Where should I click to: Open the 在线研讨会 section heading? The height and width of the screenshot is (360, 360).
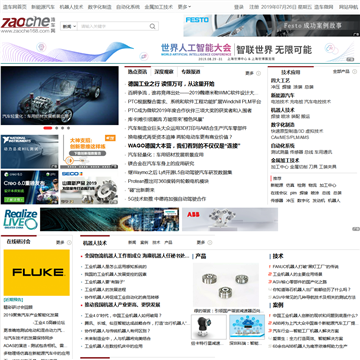tap(19, 241)
